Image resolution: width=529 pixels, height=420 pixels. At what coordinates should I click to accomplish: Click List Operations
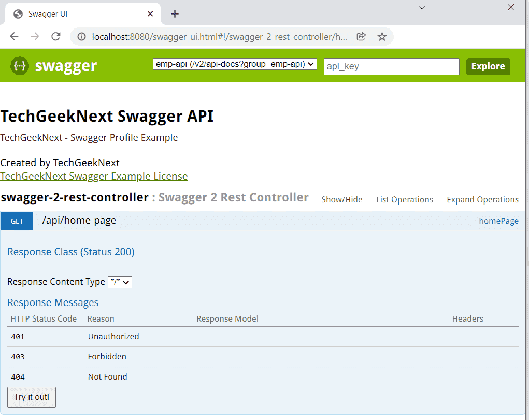[x=405, y=200]
